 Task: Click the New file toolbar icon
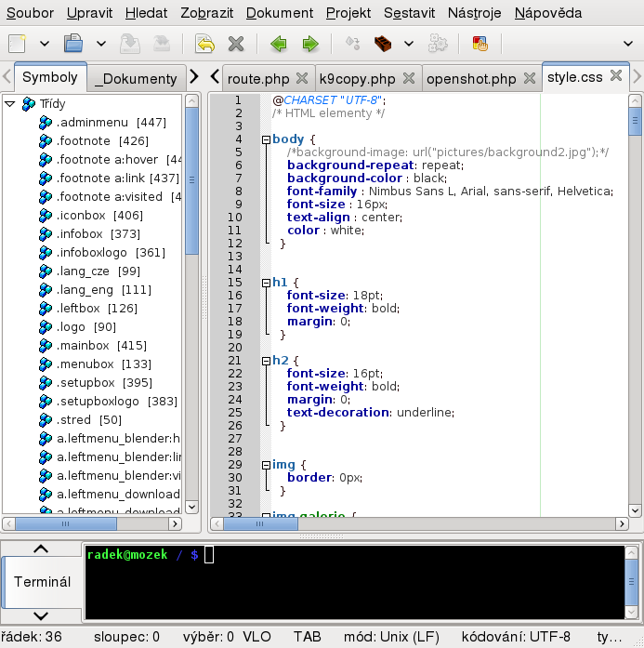point(18,44)
